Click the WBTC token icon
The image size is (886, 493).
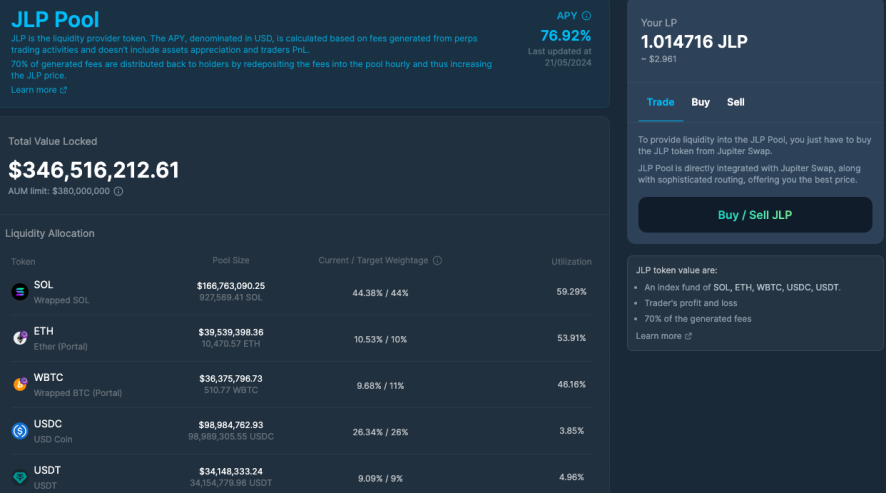(20, 384)
